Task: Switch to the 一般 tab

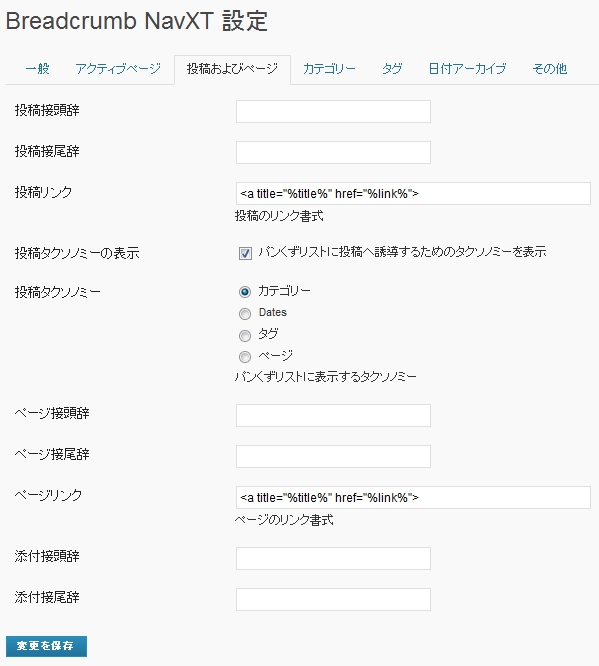Action: coord(37,68)
